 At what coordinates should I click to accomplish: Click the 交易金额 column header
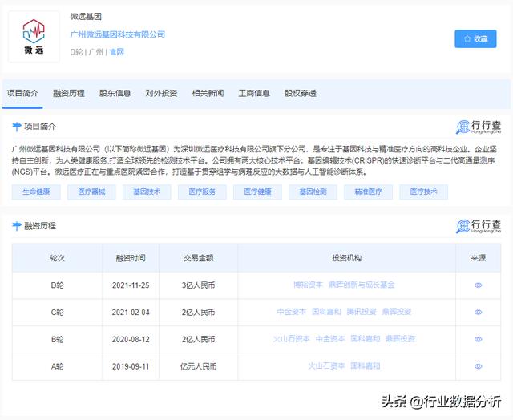[x=198, y=258]
